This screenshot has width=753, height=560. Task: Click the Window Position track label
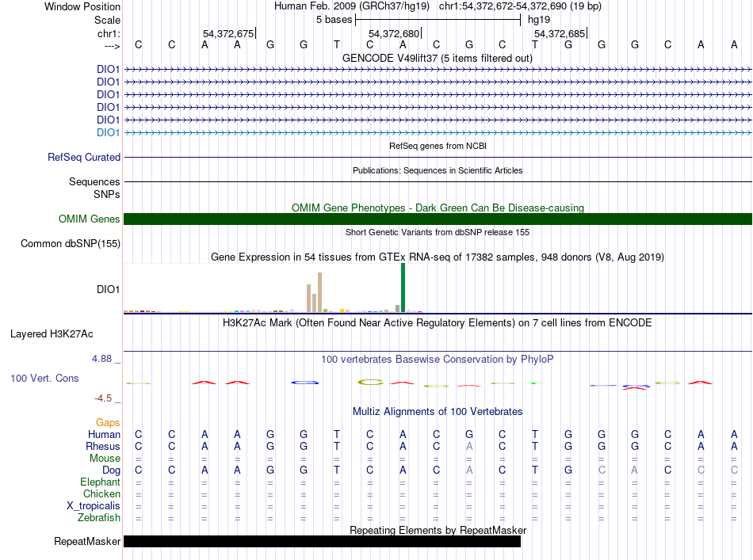pyautogui.click(x=82, y=6)
